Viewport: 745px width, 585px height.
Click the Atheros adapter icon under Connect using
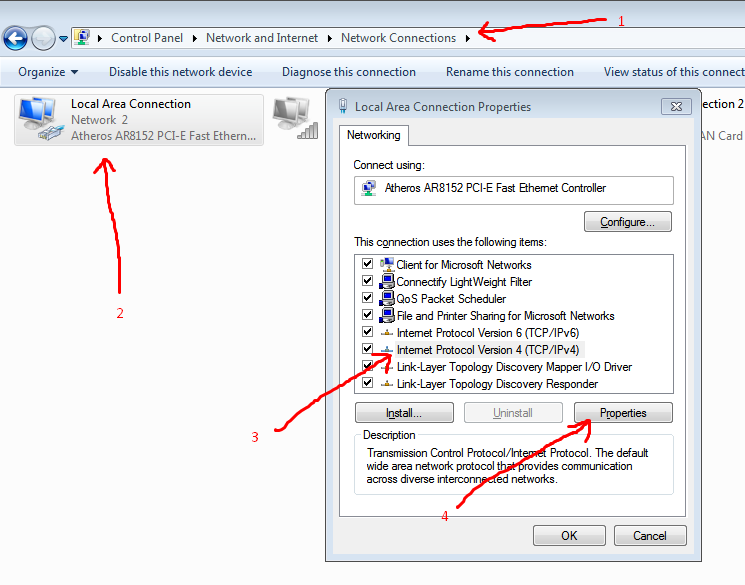point(369,188)
